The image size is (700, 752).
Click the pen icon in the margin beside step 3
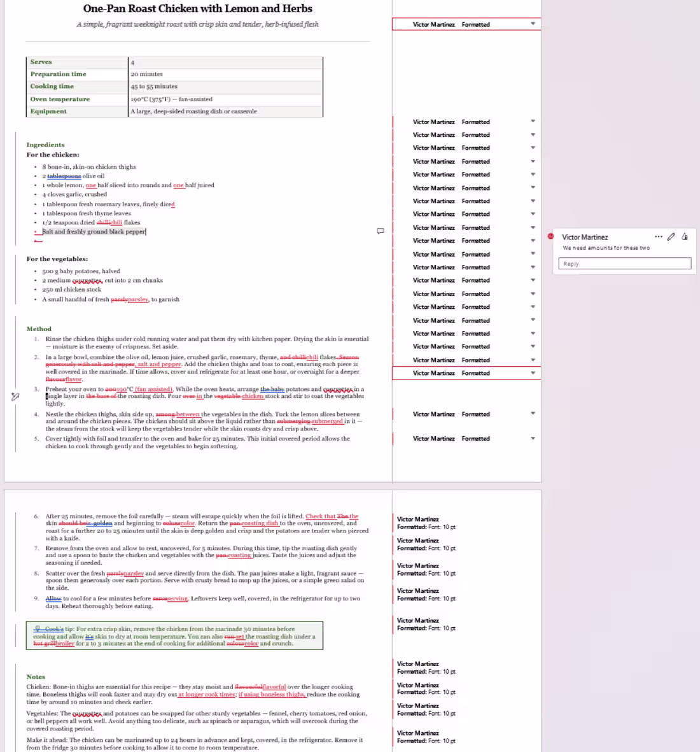(x=15, y=397)
